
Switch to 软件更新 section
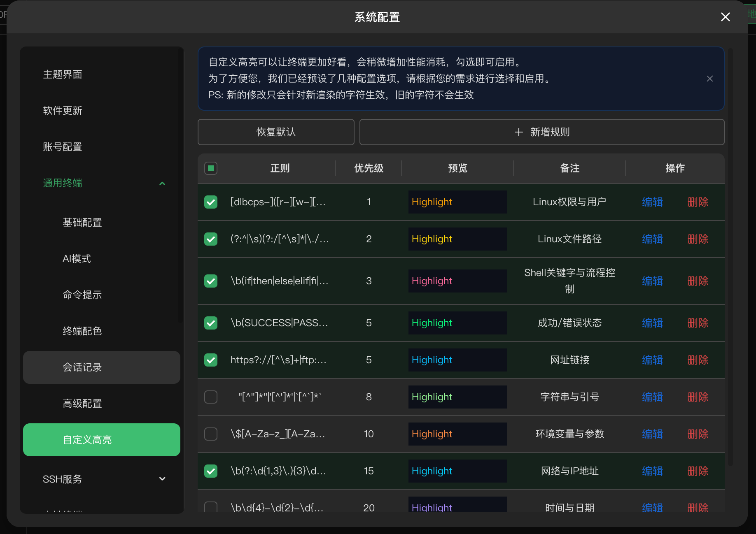click(63, 110)
